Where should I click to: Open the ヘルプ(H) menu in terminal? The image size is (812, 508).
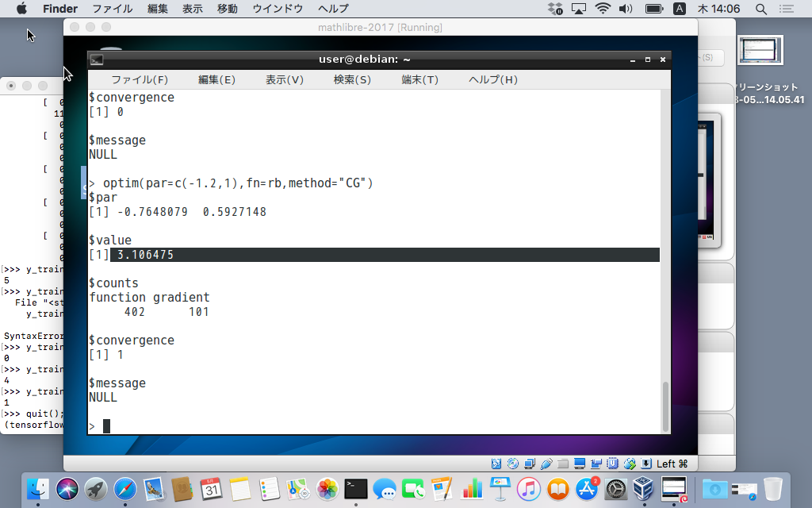[492, 79]
